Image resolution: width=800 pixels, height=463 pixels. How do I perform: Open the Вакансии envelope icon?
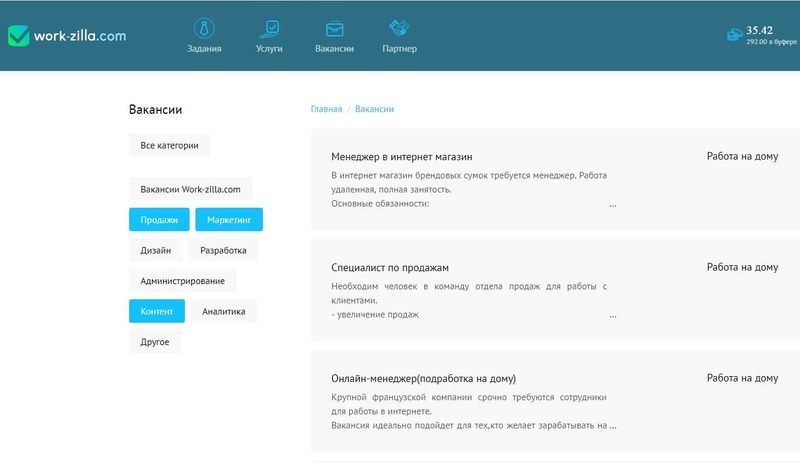pyautogui.click(x=334, y=28)
